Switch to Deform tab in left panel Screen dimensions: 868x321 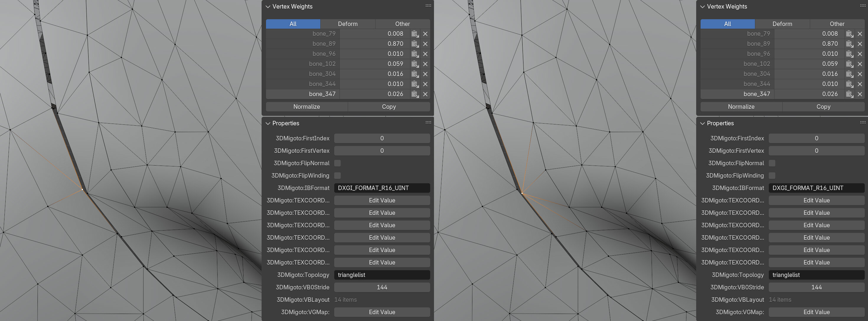[x=348, y=24]
